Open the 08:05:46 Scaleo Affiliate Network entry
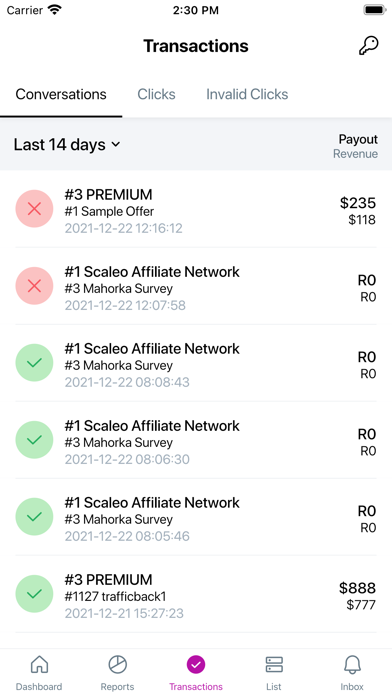Image resolution: width=392 pixels, height=696 pixels. coord(196,517)
